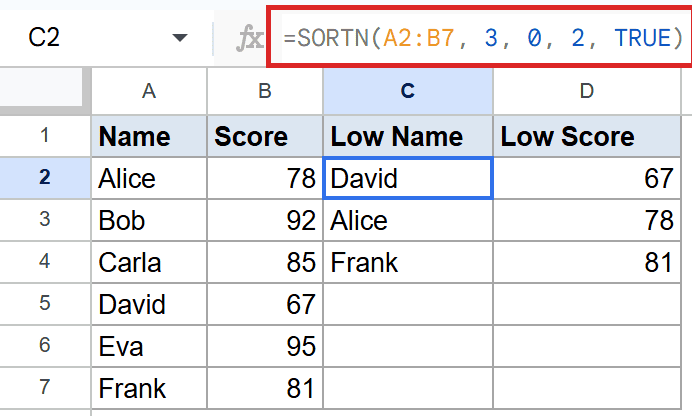Select row 1 header
This screenshot has width=692, height=416.
point(45,136)
